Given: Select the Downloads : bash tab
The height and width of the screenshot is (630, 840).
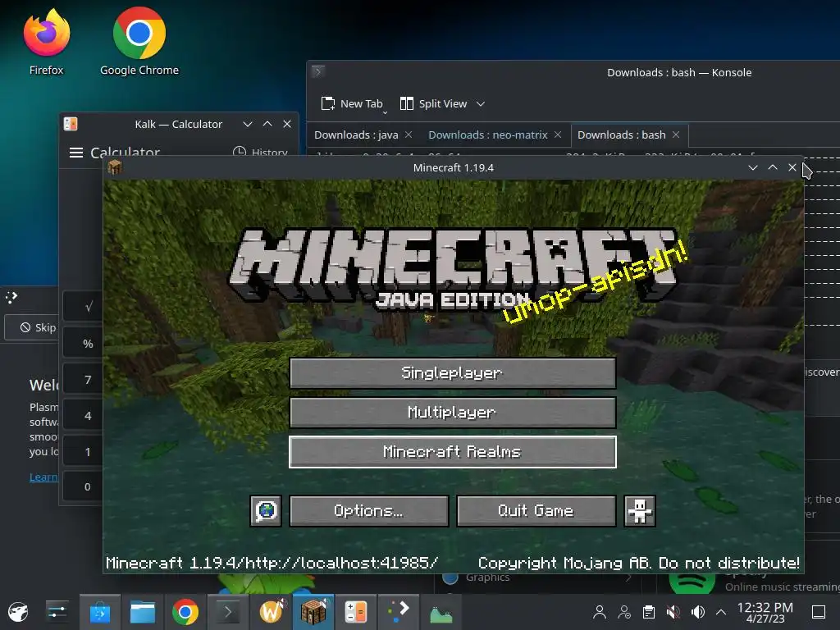Looking at the screenshot, I should coord(622,135).
